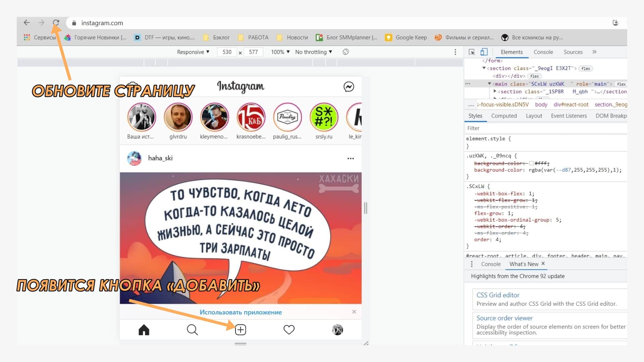Go to Instagram home icon
This screenshot has width=644, height=362.
pyautogui.click(x=144, y=330)
